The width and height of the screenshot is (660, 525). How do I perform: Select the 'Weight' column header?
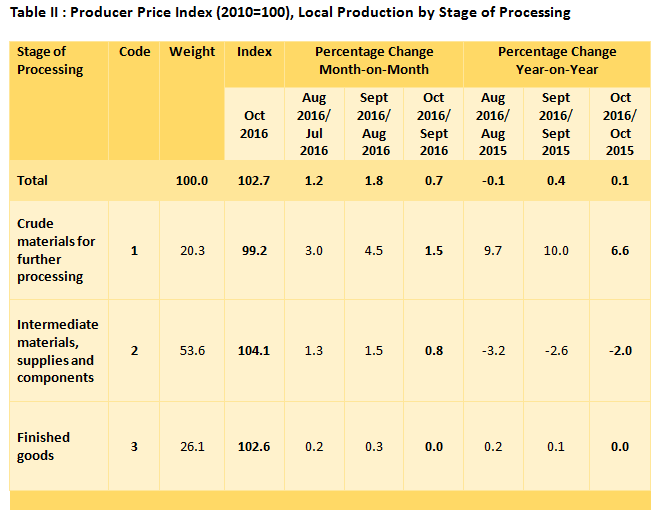click(x=192, y=52)
